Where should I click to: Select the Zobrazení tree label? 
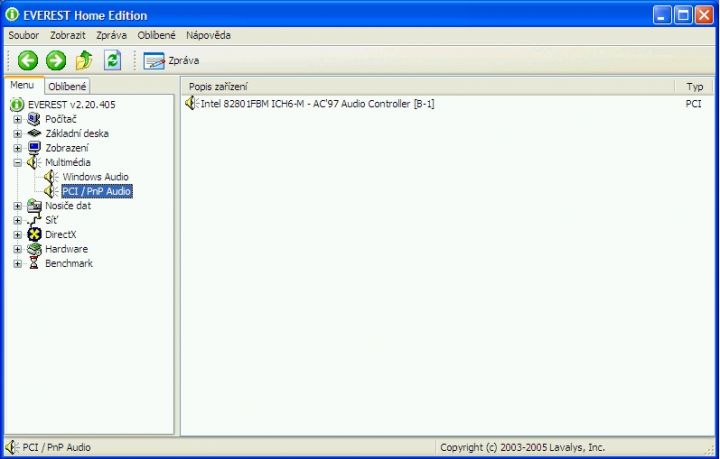(x=67, y=148)
